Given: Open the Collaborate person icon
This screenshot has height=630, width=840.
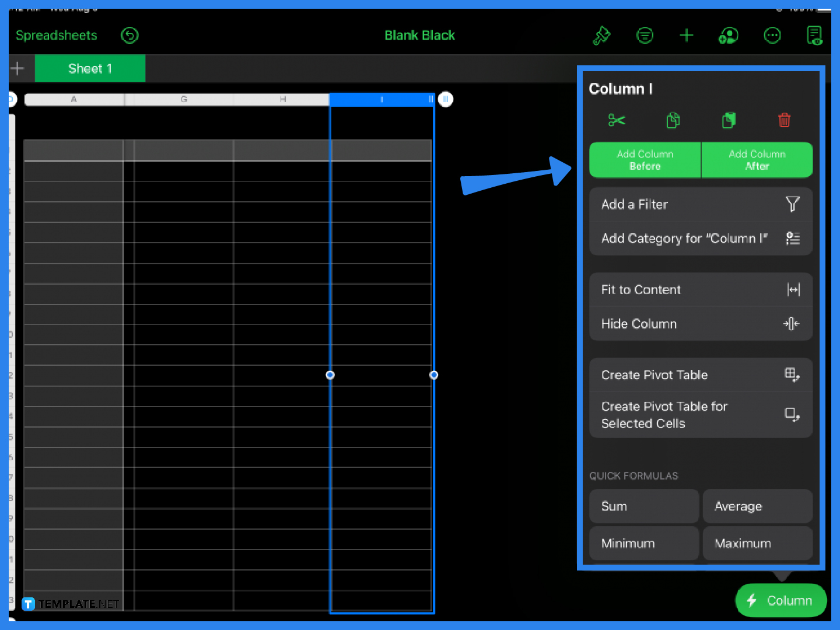Looking at the screenshot, I should [x=728, y=36].
